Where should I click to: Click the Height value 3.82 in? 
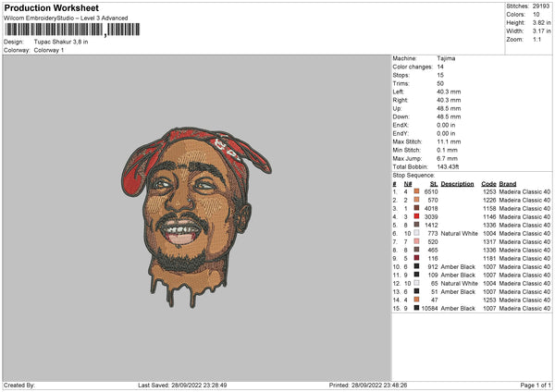click(541, 22)
